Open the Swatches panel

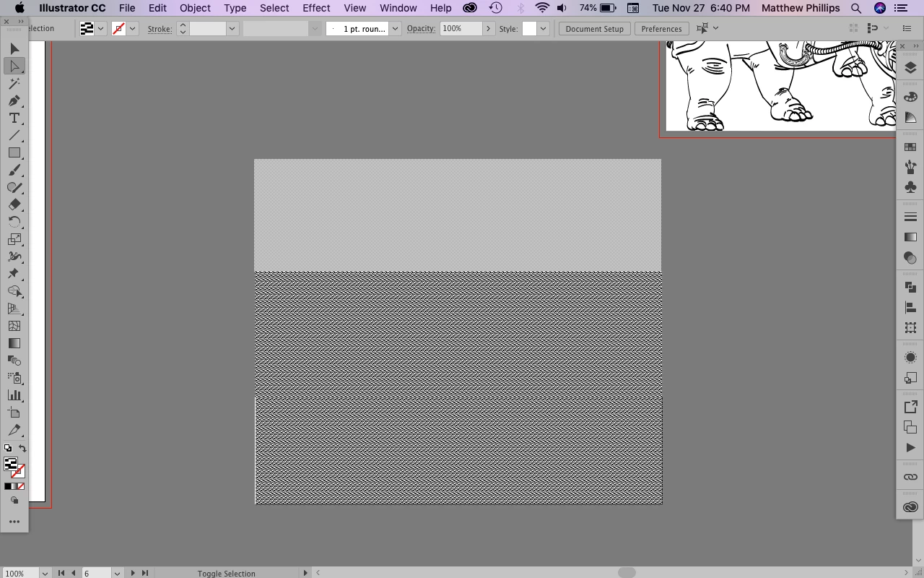[x=910, y=147]
